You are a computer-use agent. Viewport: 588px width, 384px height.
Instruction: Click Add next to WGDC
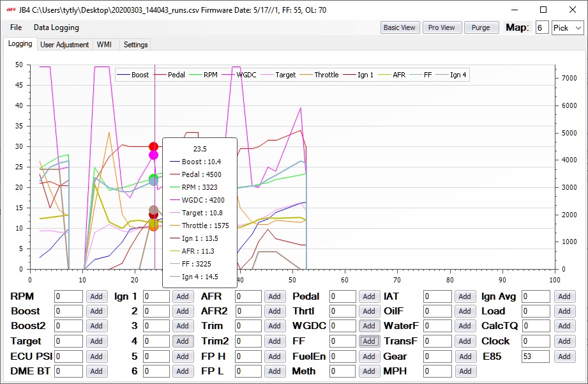click(369, 326)
